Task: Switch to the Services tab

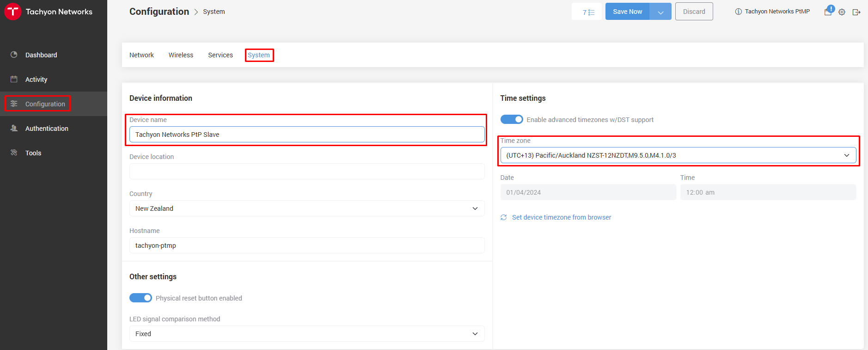Action: point(220,55)
